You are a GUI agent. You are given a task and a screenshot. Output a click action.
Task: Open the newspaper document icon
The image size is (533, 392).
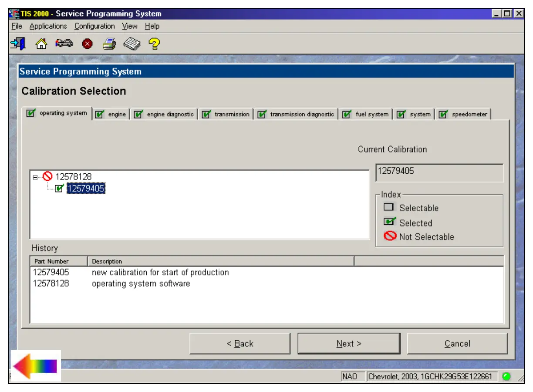coord(132,44)
